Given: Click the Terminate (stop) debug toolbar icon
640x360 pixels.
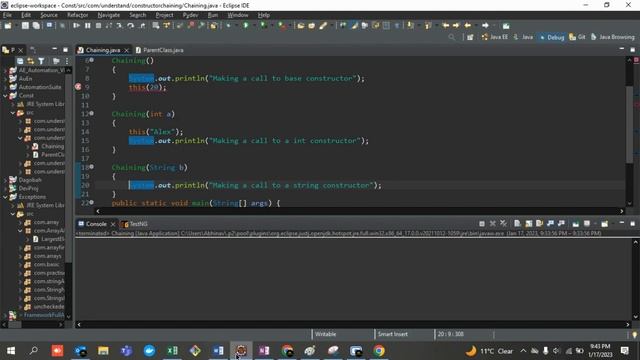Looking at the screenshot, I should pos(98,25).
